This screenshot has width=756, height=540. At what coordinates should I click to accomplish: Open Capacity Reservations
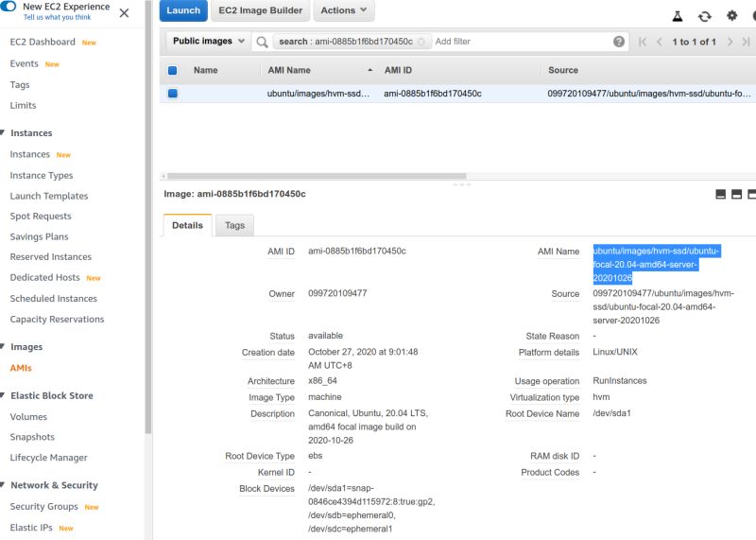click(57, 320)
